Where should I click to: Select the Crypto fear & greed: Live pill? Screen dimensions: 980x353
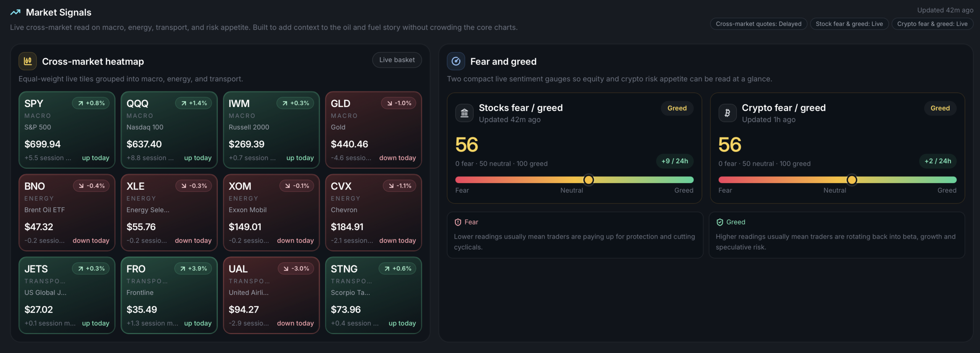pyautogui.click(x=932, y=24)
